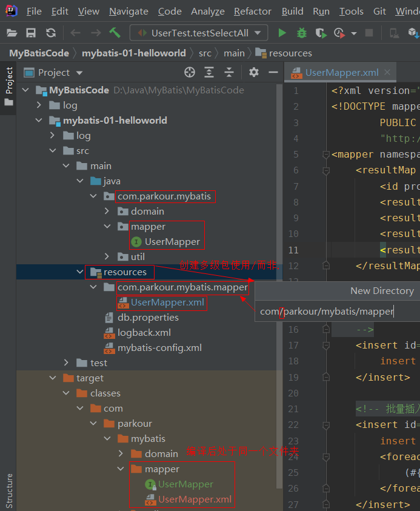
Task: Expand the top-level log folder
Action: 39,105
